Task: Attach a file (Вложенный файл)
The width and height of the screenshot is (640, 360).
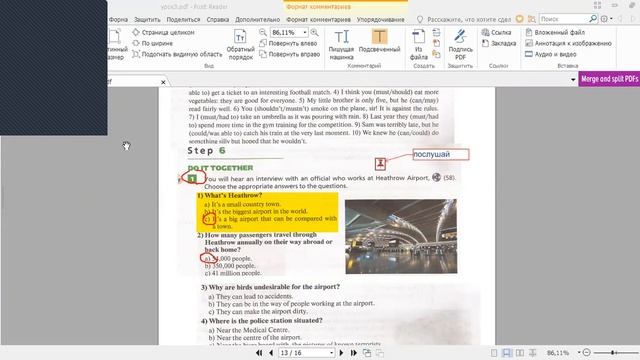Action: pos(555,32)
